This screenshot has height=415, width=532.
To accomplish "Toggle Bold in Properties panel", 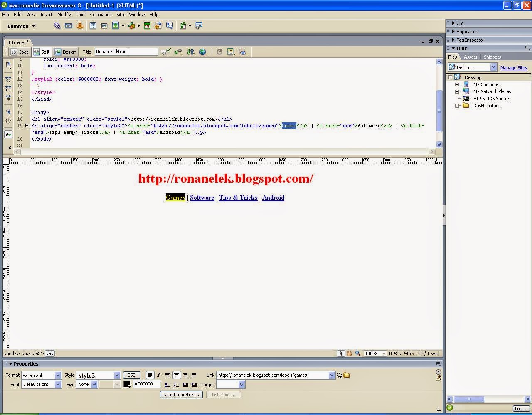I will (x=150, y=375).
